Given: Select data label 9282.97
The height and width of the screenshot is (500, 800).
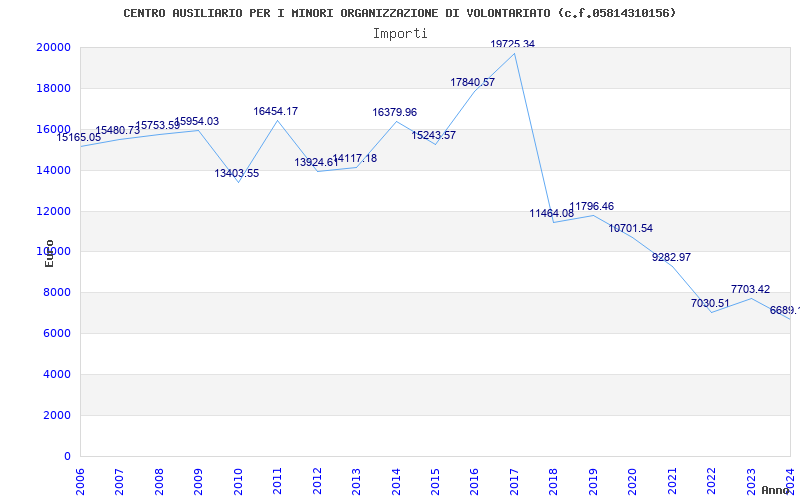Looking at the screenshot, I should pos(671,258).
